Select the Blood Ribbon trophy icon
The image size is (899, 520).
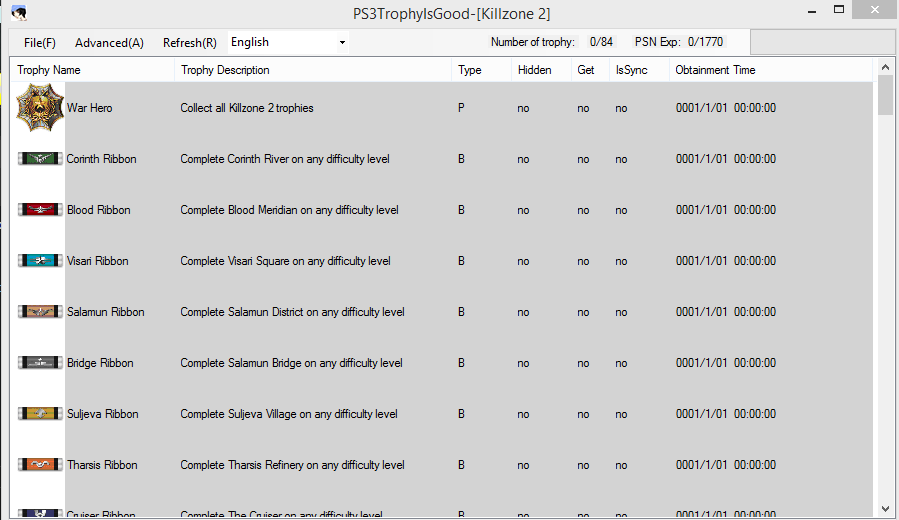pos(40,210)
